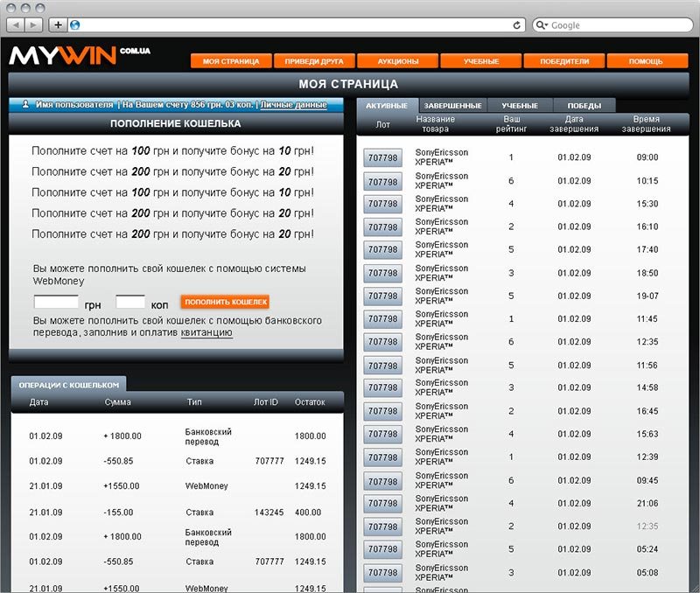Select Победители in the top navigation
Image resolution: width=700 pixels, height=593 pixels.
click(564, 61)
